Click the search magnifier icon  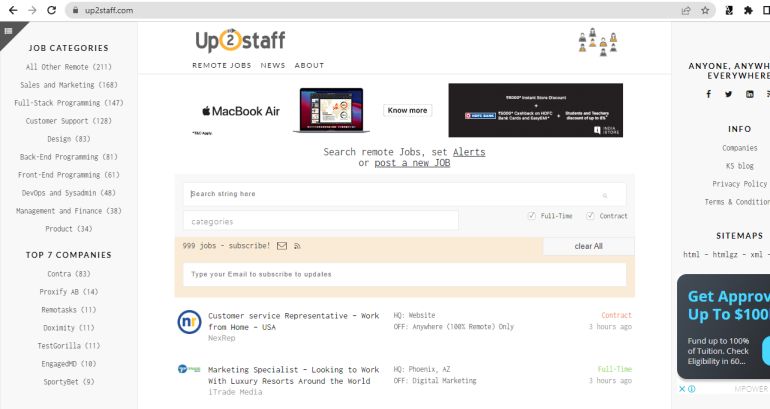pos(604,196)
